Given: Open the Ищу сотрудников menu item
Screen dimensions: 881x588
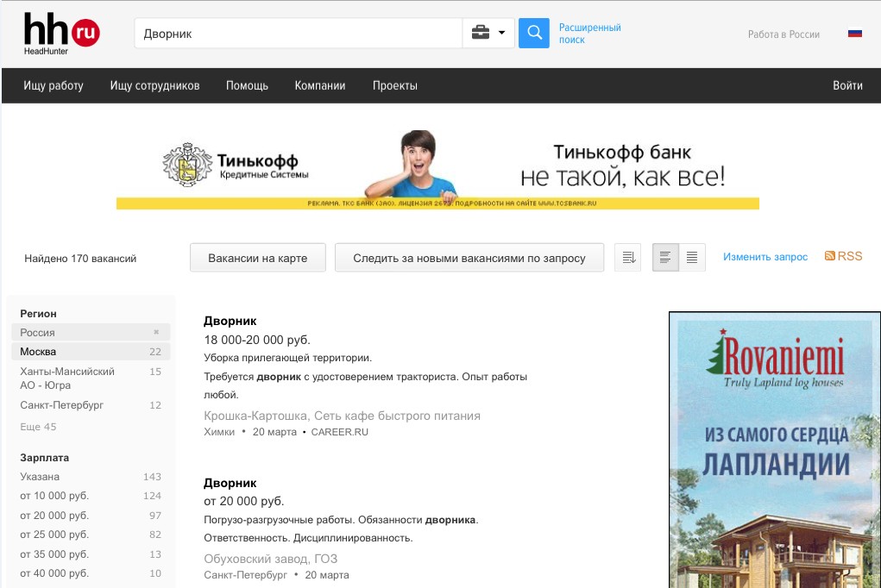Looking at the screenshot, I should [154, 85].
